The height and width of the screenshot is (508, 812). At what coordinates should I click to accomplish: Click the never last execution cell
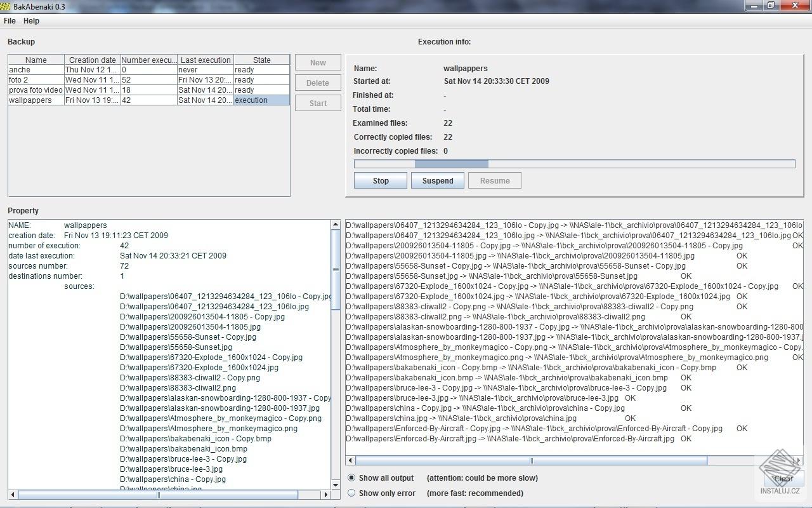206,70
